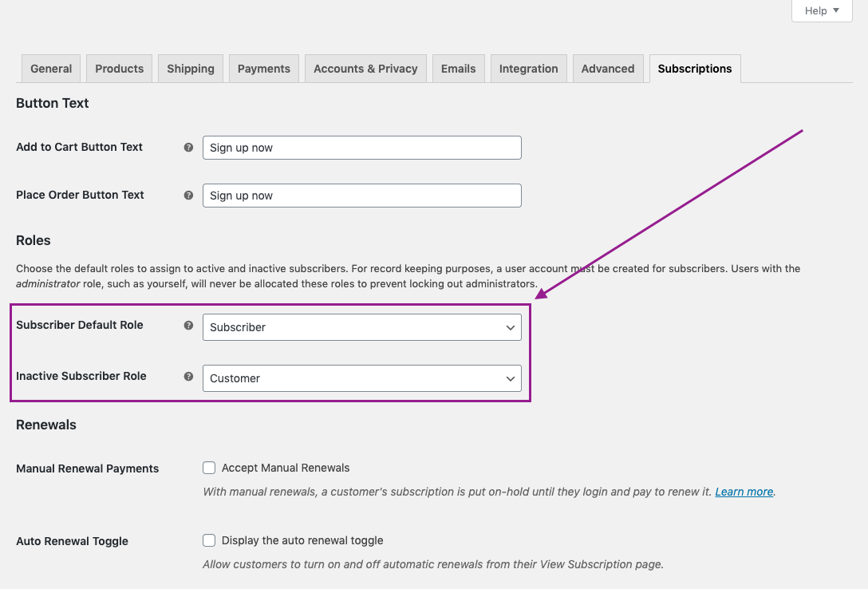Viewport: 868px width, 589px height.
Task: Click the Button Text section heading
Action: tap(53, 103)
